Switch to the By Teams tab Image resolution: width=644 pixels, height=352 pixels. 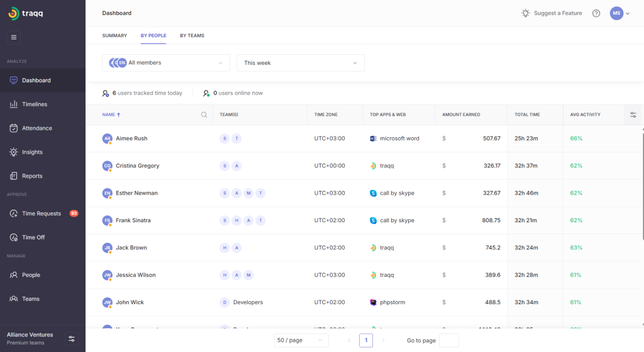(x=192, y=36)
